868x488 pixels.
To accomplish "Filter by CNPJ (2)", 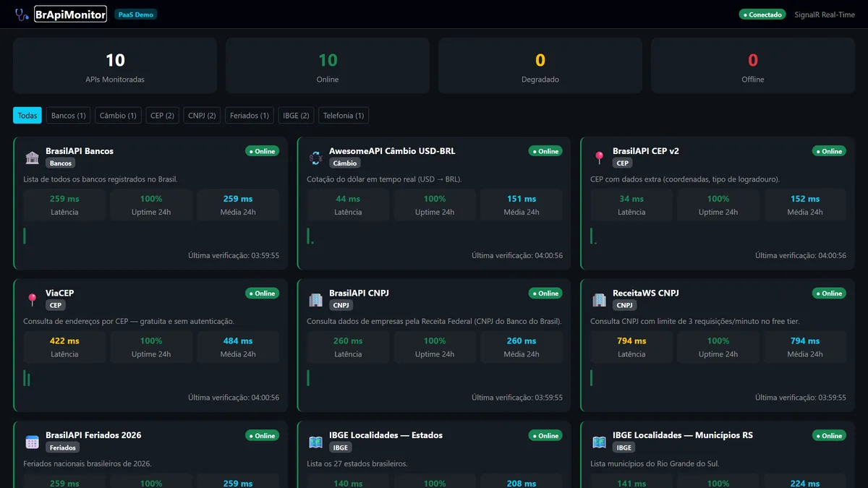I will click(202, 116).
